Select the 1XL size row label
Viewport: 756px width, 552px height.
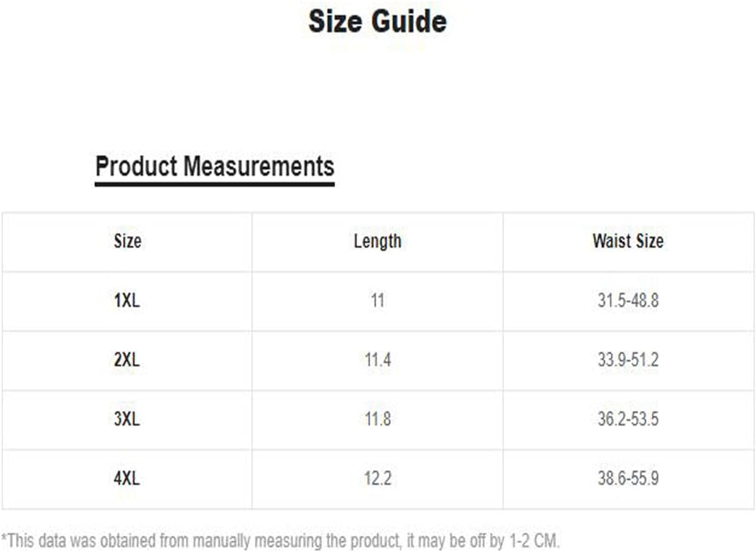(x=127, y=300)
